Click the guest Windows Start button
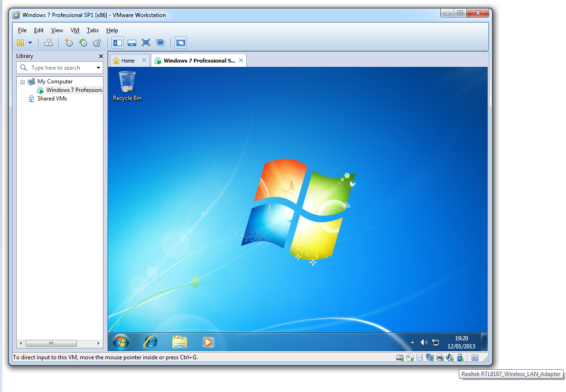The width and height of the screenshot is (566, 392). pos(121,342)
